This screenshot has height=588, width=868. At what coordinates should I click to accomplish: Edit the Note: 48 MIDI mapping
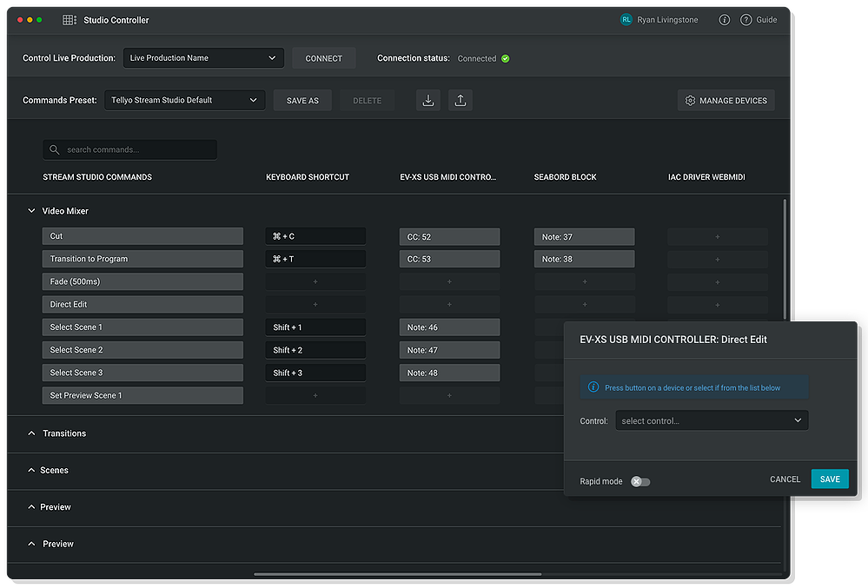point(449,373)
